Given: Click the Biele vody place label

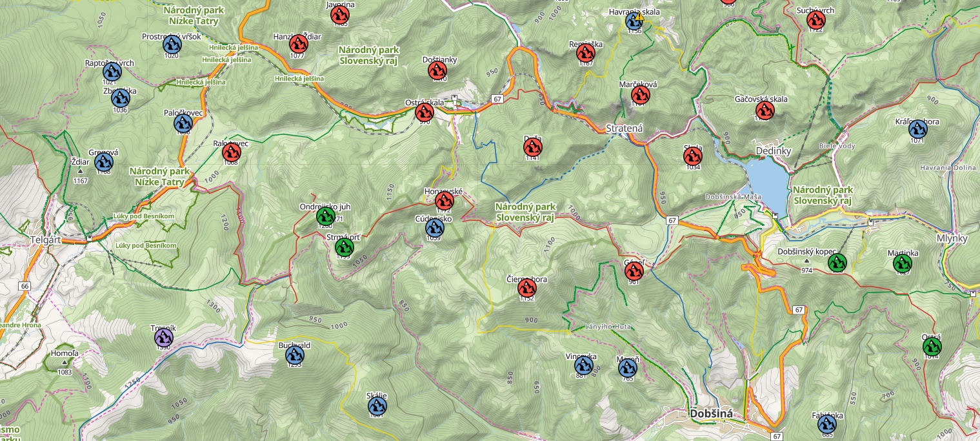Looking at the screenshot, I should pyautogui.click(x=837, y=146).
